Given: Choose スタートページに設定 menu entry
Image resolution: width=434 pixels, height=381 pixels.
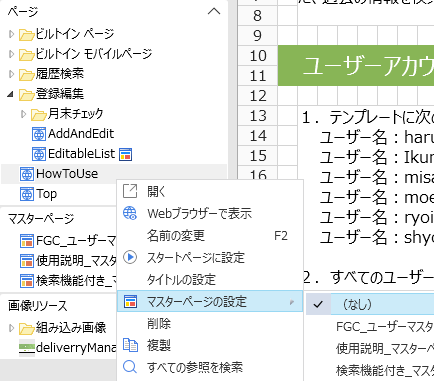Looking at the screenshot, I should [x=210, y=257].
